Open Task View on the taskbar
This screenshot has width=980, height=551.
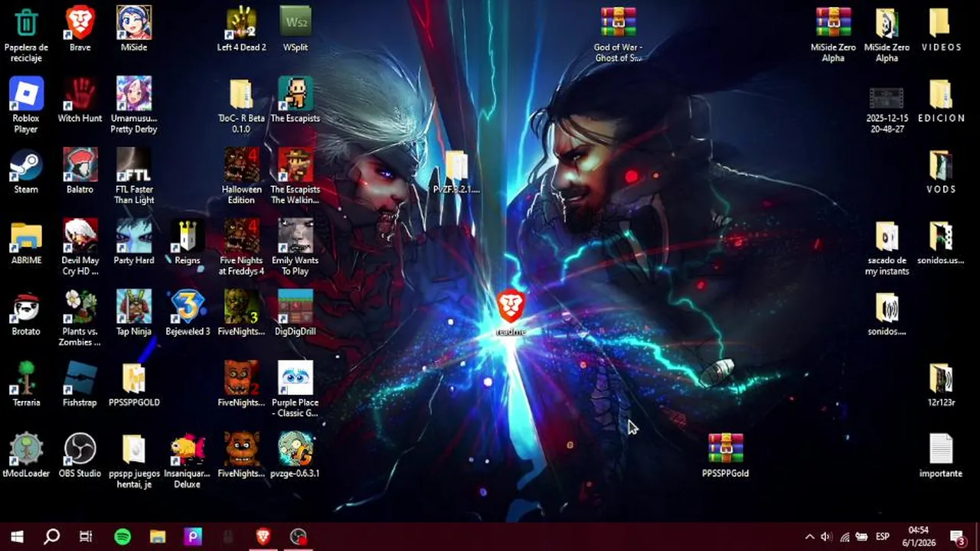click(x=86, y=536)
